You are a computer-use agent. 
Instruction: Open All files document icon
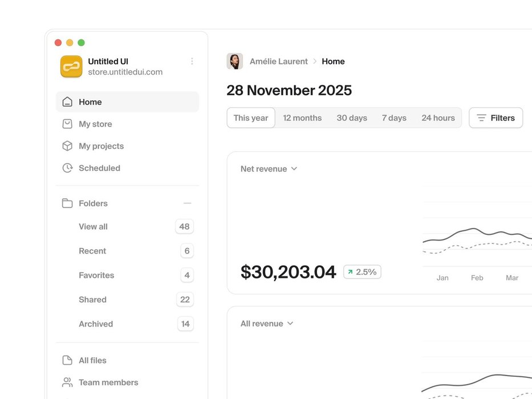[67, 360]
